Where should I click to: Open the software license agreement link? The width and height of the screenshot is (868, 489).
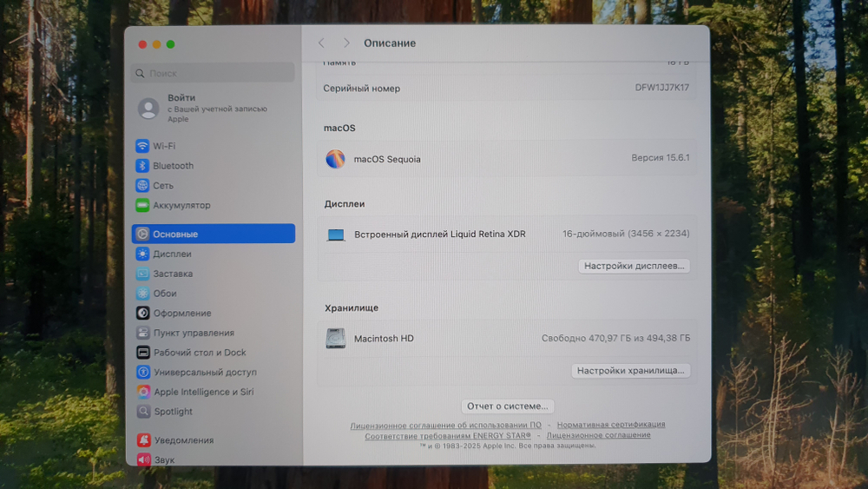click(x=445, y=426)
